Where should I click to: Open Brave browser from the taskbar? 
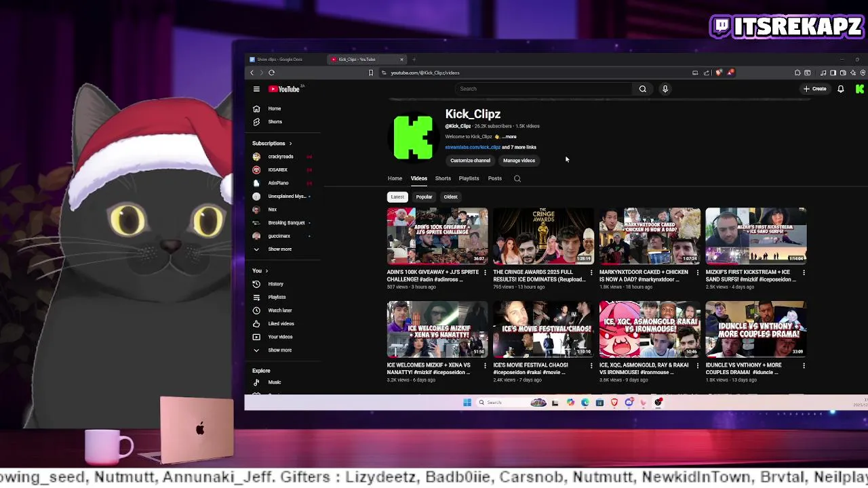pos(614,403)
